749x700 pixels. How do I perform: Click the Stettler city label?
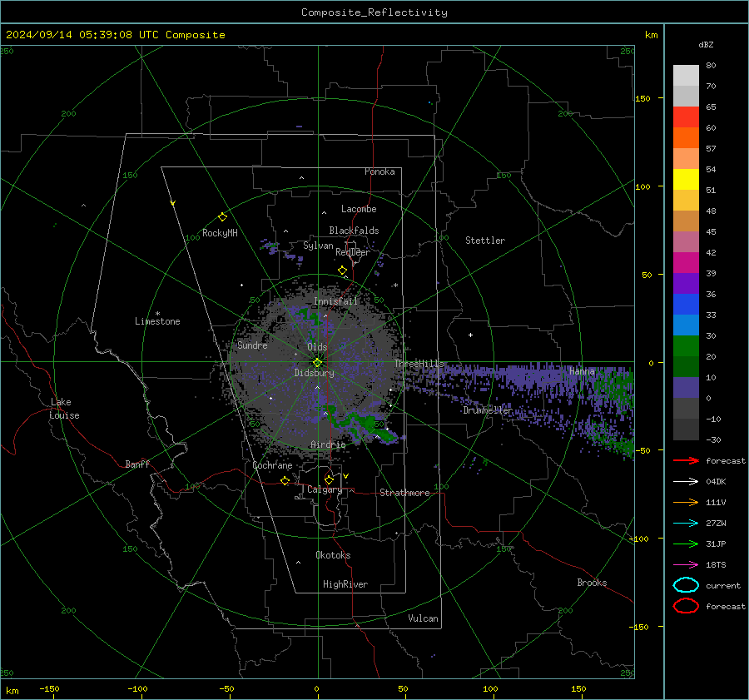coord(485,241)
